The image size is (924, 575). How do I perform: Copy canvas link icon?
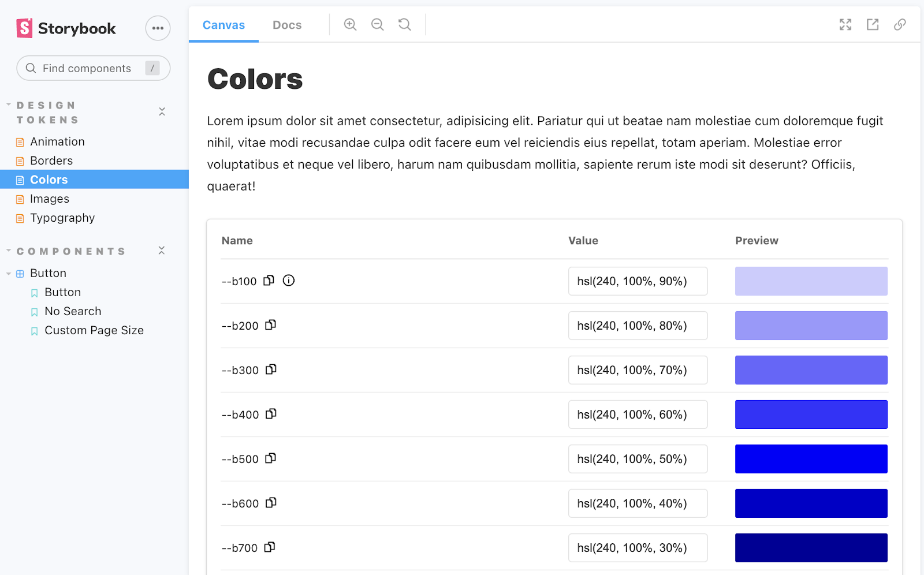900,24
